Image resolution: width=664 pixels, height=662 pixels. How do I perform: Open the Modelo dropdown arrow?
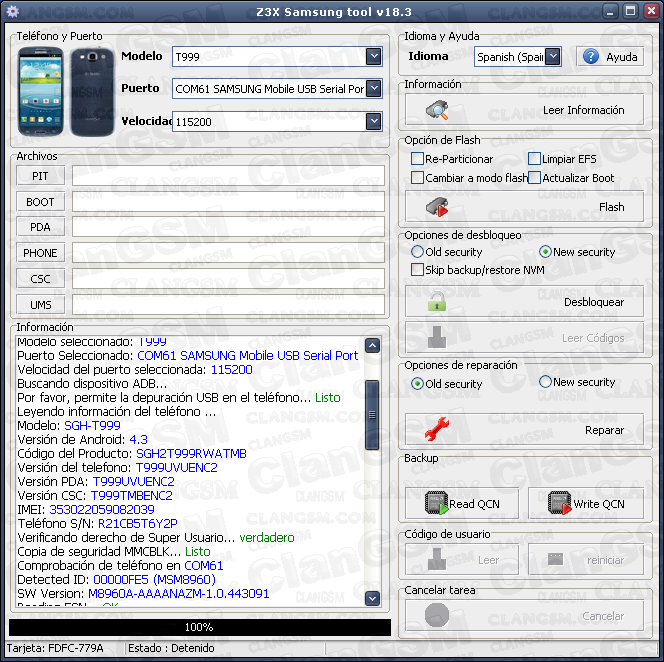tap(374, 56)
